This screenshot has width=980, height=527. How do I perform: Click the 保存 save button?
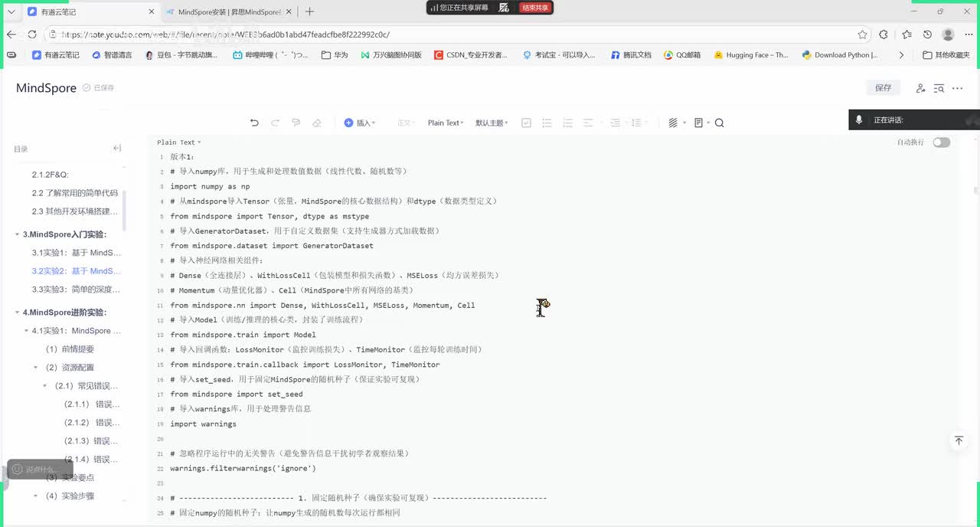pyautogui.click(x=884, y=88)
